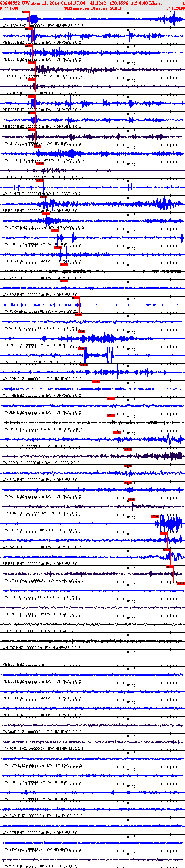Select the "NC KMR HHZ" station label

point(13,278)
